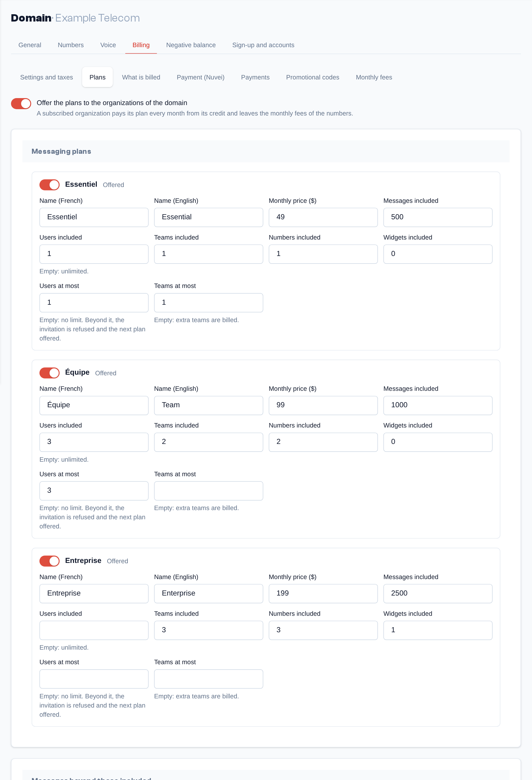Click Essentiel Widgets included field

(438, 254)
